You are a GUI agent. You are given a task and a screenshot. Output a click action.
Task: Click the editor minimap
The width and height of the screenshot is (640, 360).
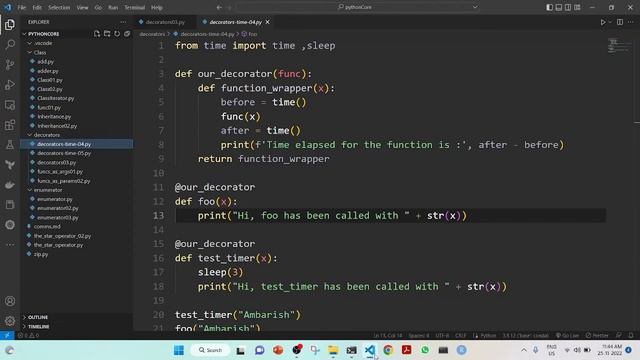618,46
